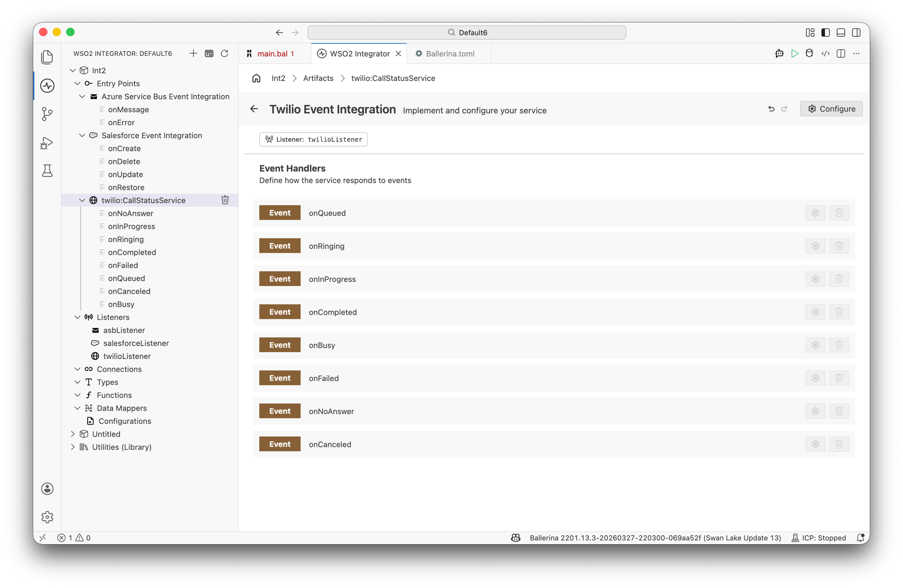Go to Int2 in the breadcrumb
The image size is (903, 588).
pos(278,78)
